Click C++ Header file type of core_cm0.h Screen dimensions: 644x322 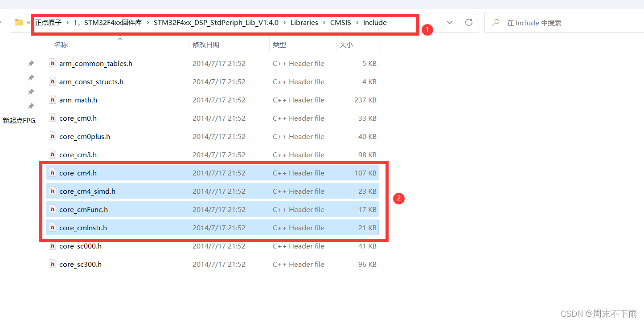[x=299, y=118]
